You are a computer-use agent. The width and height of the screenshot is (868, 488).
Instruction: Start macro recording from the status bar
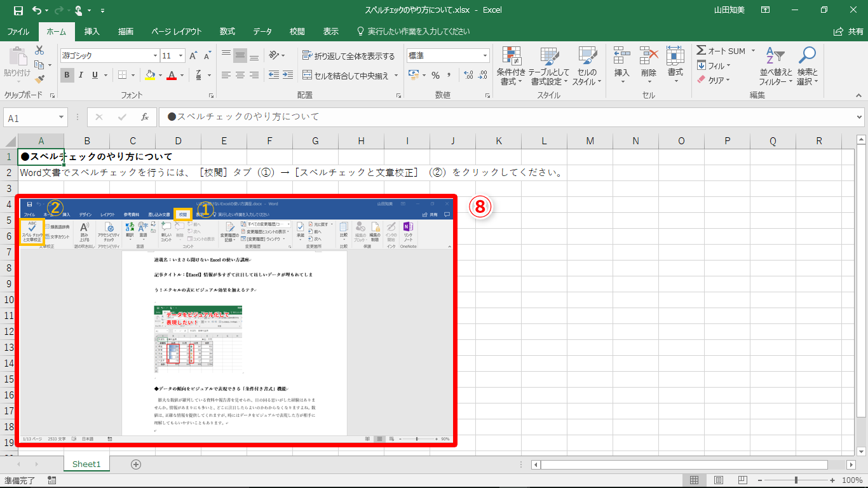pos(51,480)
